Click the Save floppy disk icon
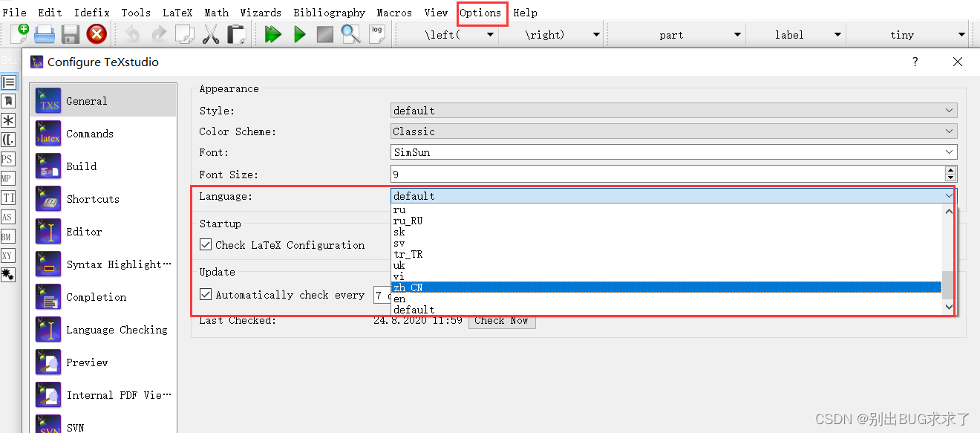The image size is (980, 433). coord(71,33)
